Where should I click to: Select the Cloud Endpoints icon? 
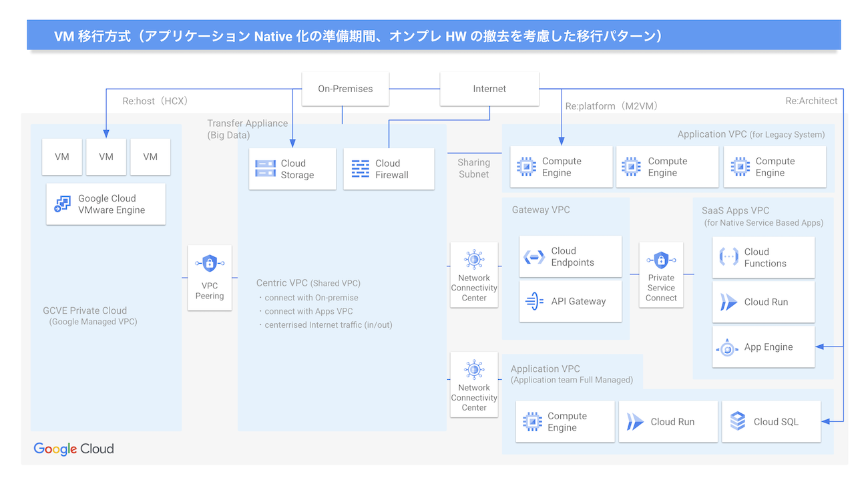534,257
